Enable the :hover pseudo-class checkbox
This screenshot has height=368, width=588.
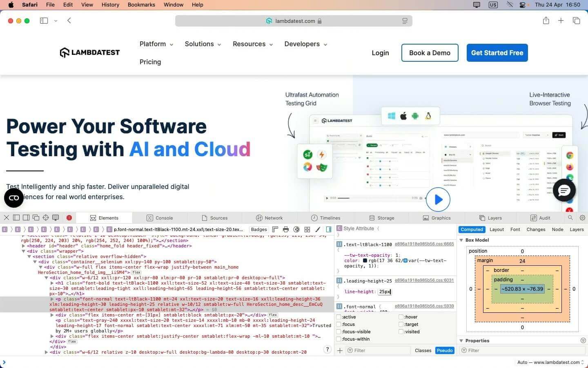[x=401, y=317]
